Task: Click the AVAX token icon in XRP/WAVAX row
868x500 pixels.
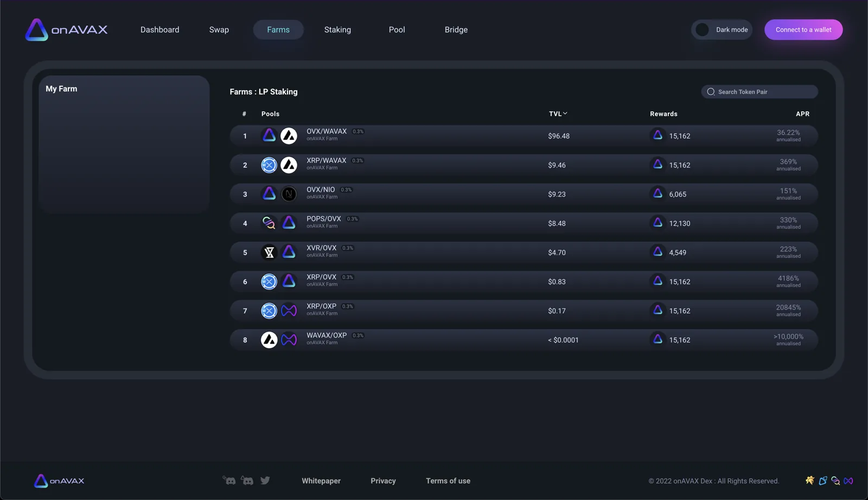Action: [289, 165]
